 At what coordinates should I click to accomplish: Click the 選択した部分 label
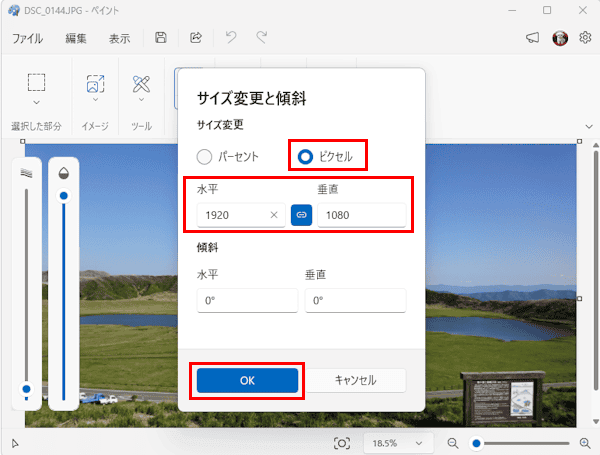[36, 126]
